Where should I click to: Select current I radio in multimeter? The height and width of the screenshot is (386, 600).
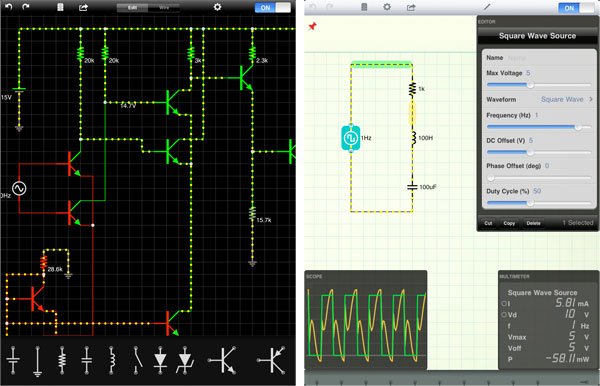[x=504, y=303]
